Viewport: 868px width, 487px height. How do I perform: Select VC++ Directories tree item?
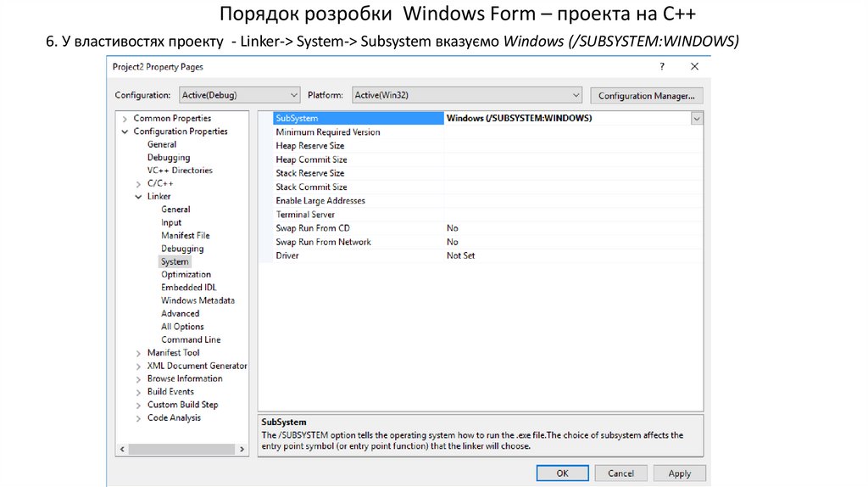point(180,171)
